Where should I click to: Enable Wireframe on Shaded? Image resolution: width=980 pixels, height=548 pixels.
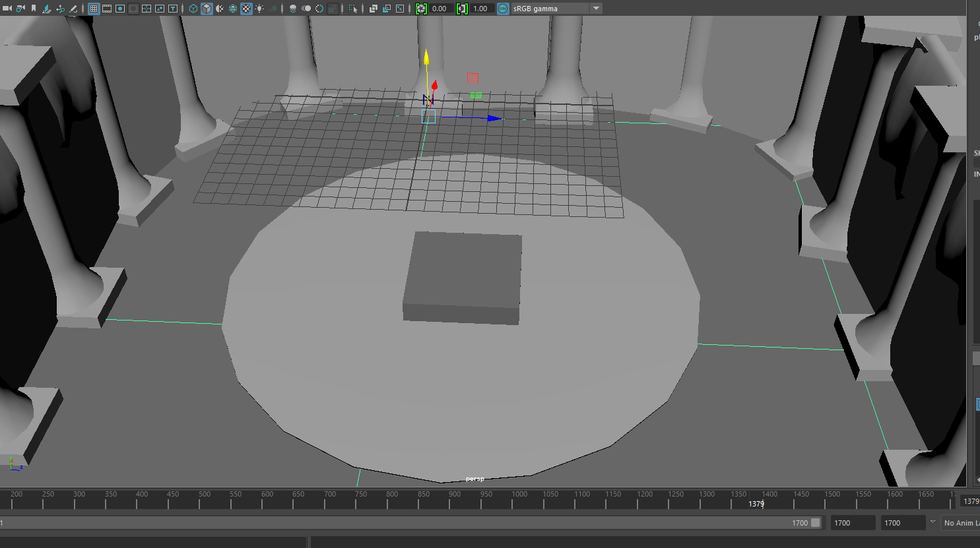(x=233, y=9)
